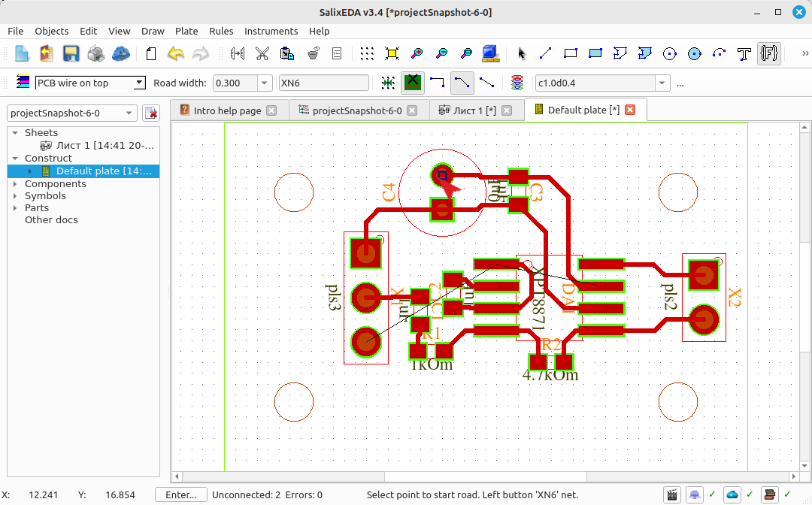Image resolution: width=812 pixels, height=505 pixels.
Task: Open the Road width dropdown arrow
Action: 264,83
